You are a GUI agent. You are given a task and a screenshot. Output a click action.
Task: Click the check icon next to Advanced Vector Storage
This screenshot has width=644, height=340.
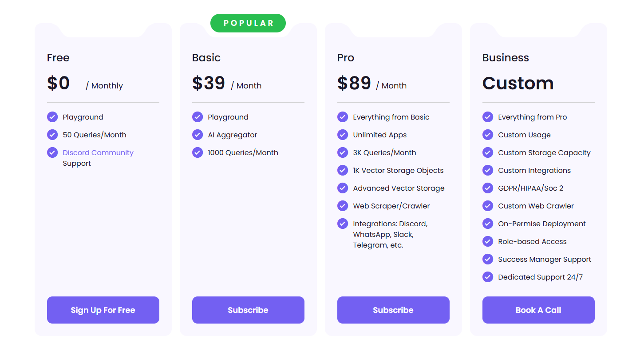point(343,188)
